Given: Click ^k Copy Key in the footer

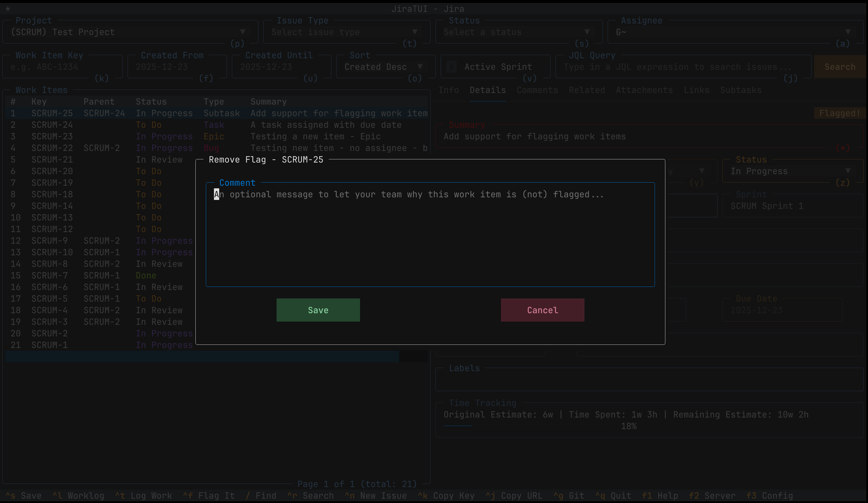Looking at the screenshot, I should 446,496.
